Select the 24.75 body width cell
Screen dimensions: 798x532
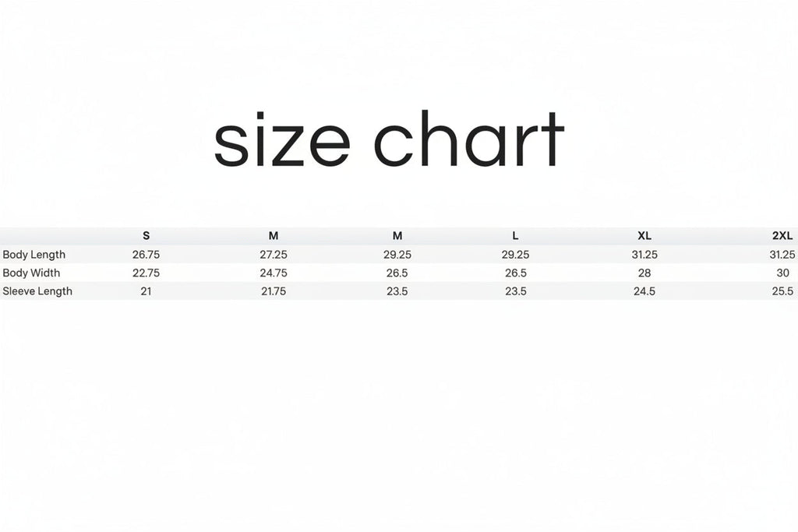[274, 273]
